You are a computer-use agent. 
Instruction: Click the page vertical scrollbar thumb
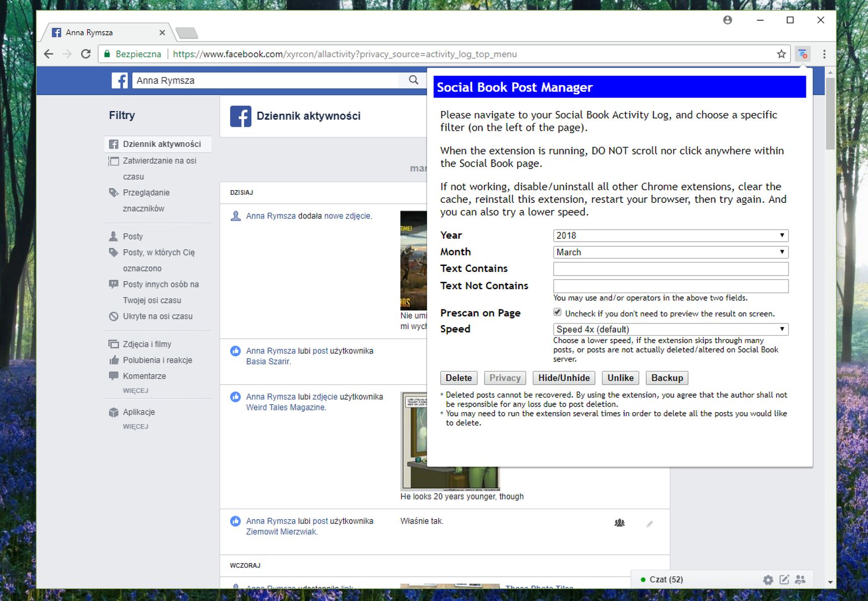830,114
